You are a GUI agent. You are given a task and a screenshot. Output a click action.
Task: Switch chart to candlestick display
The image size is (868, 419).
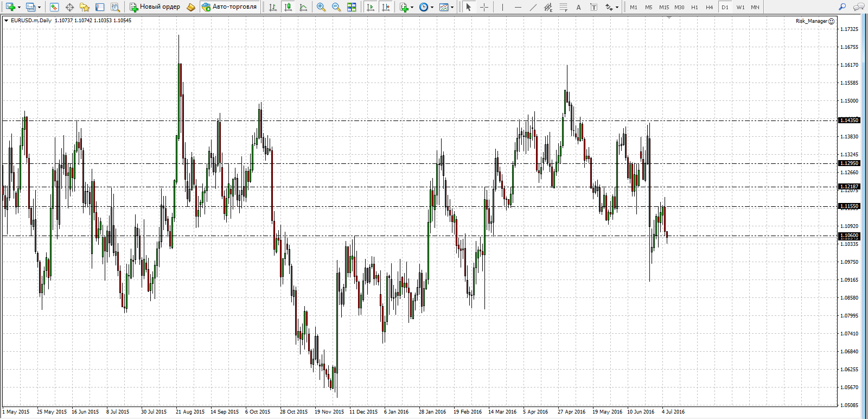[288, 7]
